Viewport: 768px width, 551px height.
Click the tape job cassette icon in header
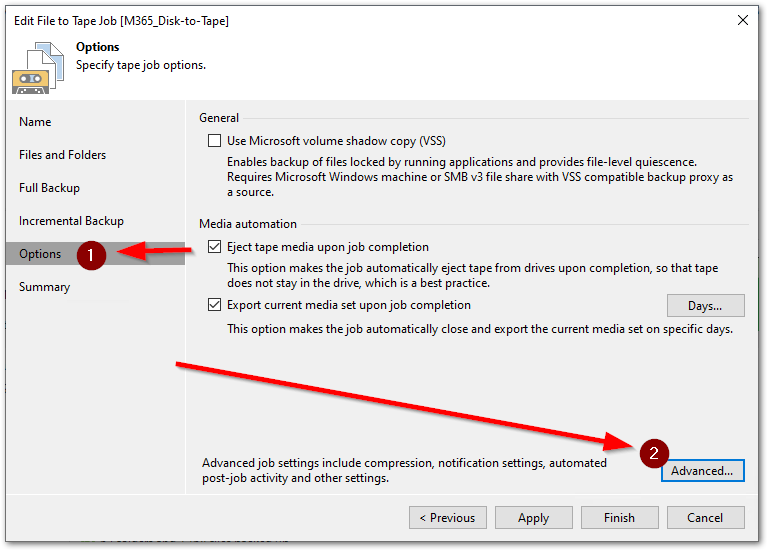click(x=34, y=67)
